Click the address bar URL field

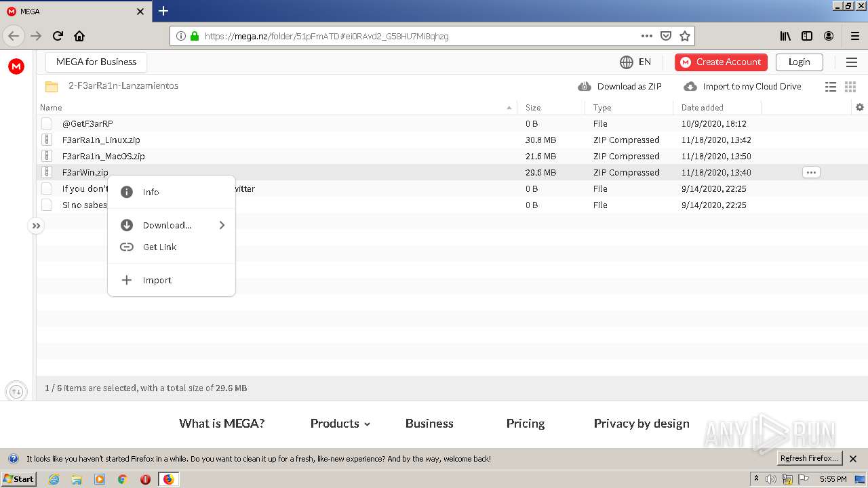420,36
